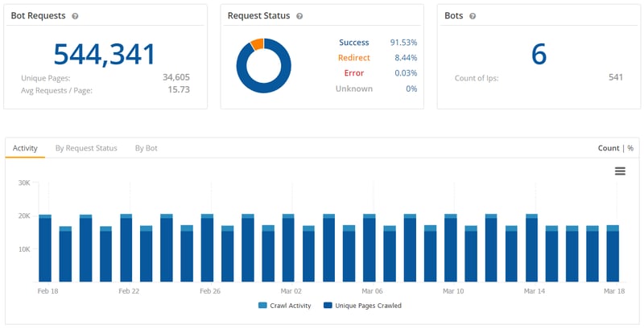This screenshot has width=644, height=329.
Task: Click the Redirect status label
Action: click(x=354, y=58)
